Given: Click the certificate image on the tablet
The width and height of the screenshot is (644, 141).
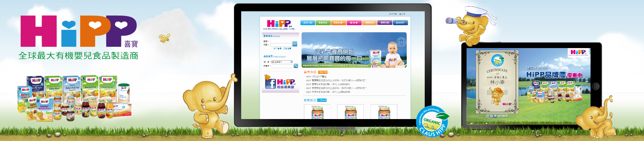Looking at the screenshot, I should [x=497, y=82].
